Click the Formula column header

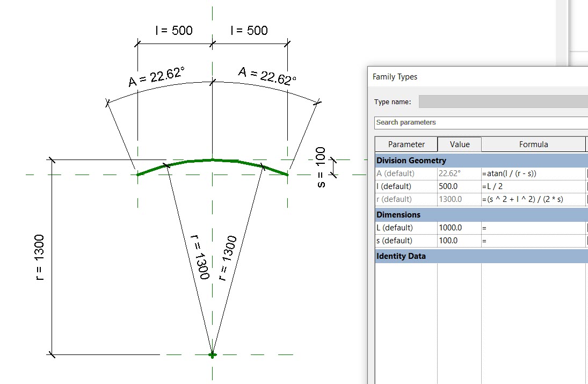tap(533, 144)
